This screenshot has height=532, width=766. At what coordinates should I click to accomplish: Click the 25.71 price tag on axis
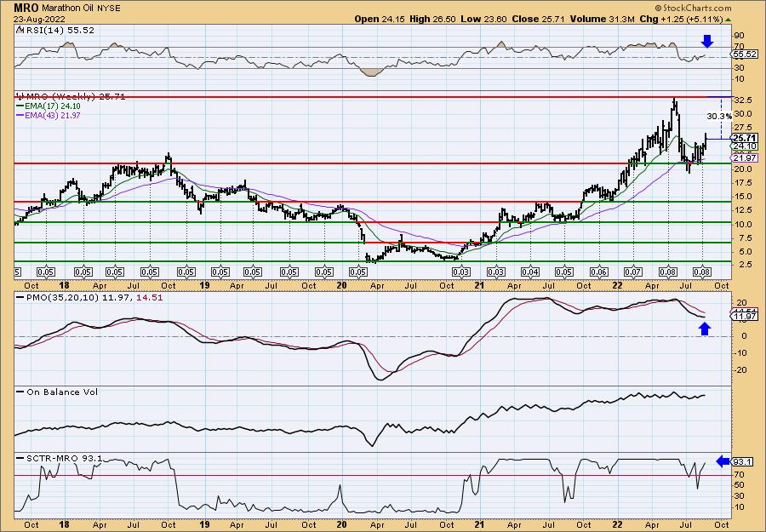click(744, 138)
